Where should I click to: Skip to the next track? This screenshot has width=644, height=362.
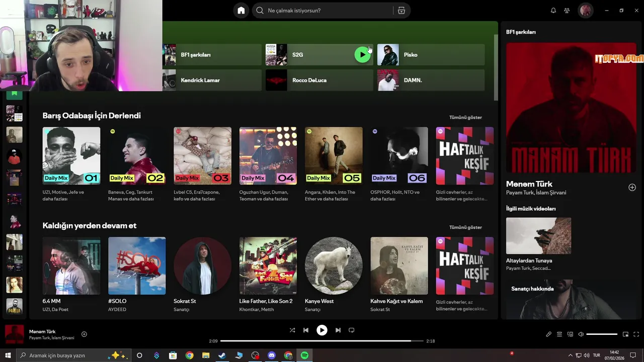coord(338,330)
